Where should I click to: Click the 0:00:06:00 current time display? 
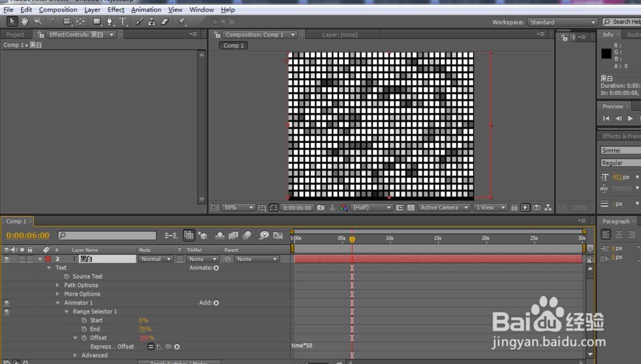tap(28, 235)
